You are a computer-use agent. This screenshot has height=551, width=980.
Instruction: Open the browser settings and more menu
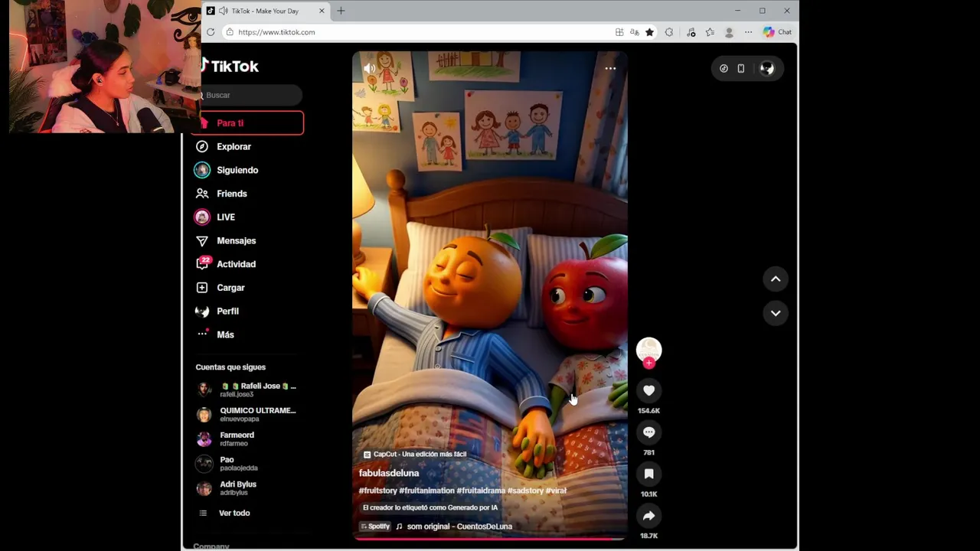click(748, 32)
